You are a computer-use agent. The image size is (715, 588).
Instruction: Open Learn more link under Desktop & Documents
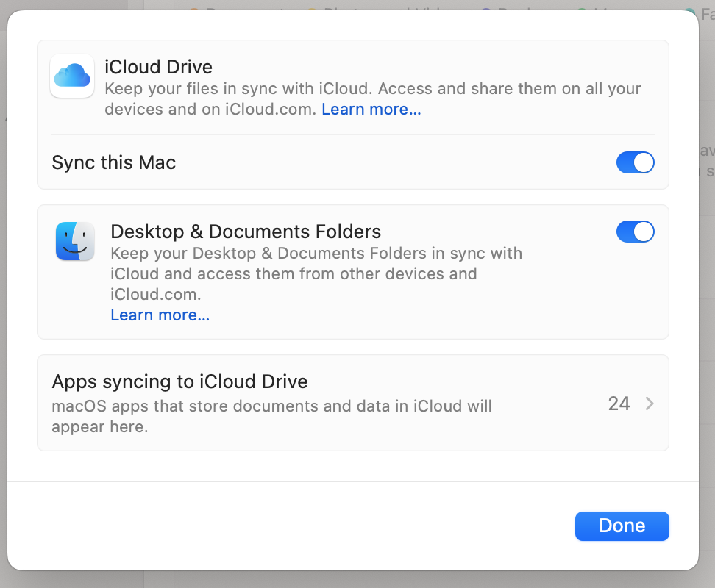(160, 315)
